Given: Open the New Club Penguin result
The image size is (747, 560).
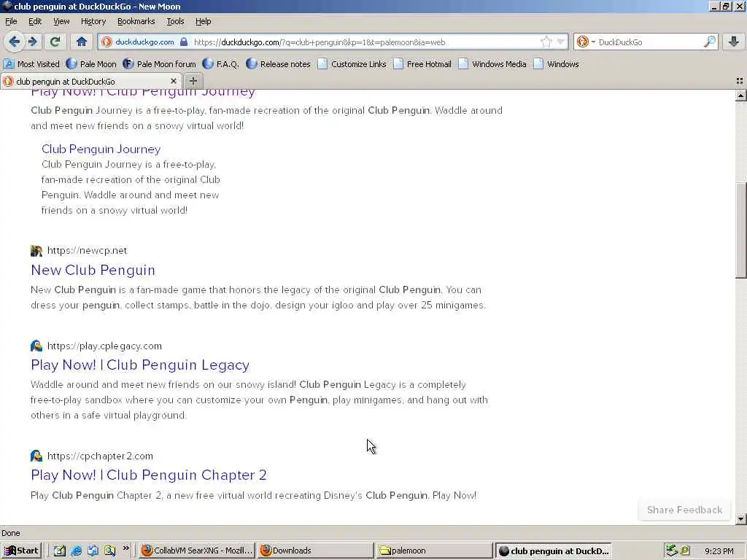Looking at the screenshot, I should 93,270.
